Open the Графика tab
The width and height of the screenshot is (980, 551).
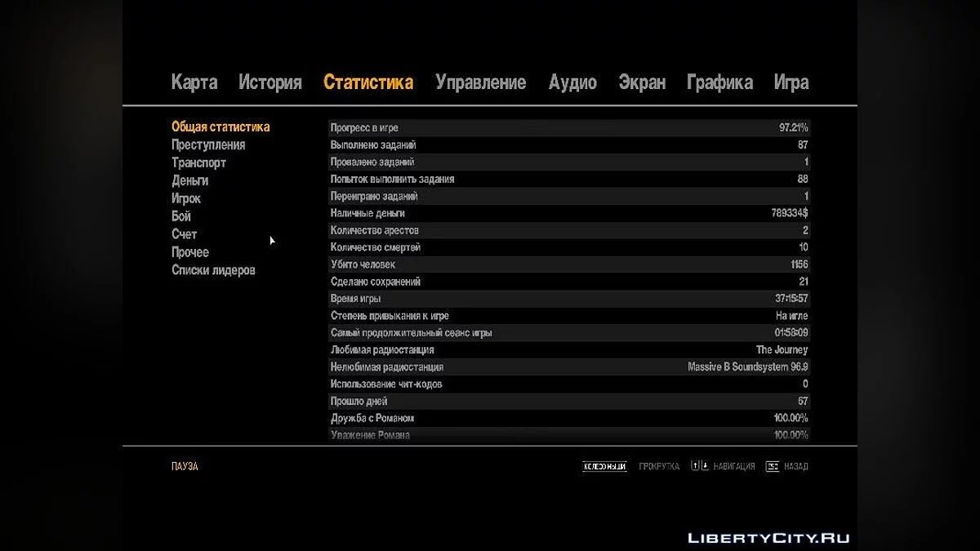pyautogui.click(x=719, y=82)
